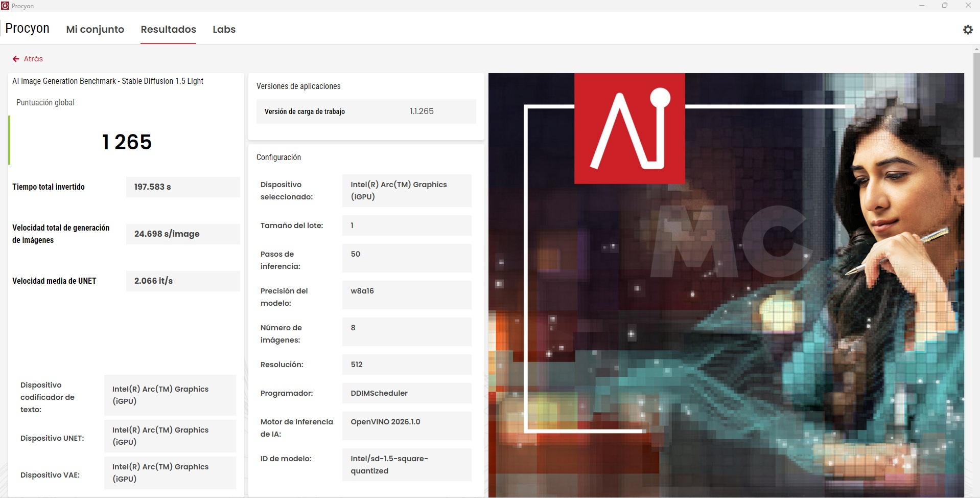This screenshot has width=980, height=498.
Task: Select the resolution value 512
Action: pyautogui.click(x=407, y=365)
